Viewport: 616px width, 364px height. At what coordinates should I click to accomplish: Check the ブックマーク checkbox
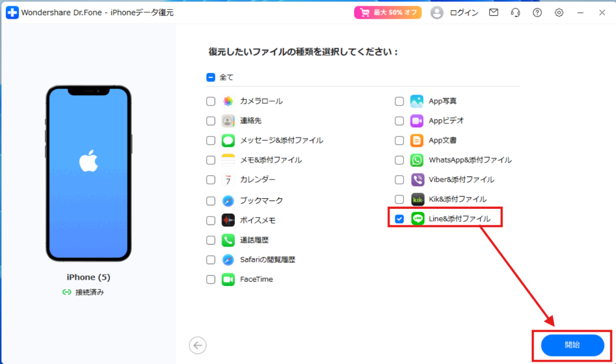(x=210, y=201)
